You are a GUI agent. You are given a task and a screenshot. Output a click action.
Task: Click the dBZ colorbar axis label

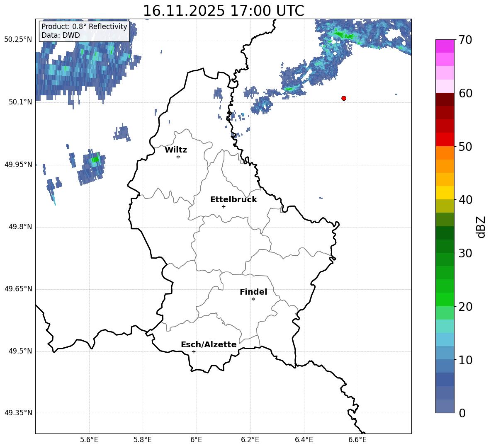pyautogui.click(x=481, y=227)
